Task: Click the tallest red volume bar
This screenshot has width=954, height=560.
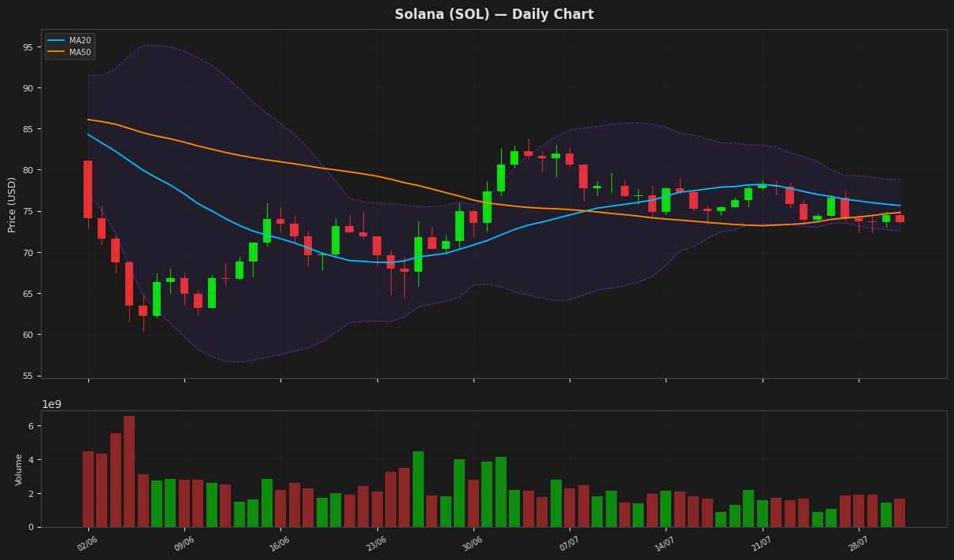Action: [129, 471]
